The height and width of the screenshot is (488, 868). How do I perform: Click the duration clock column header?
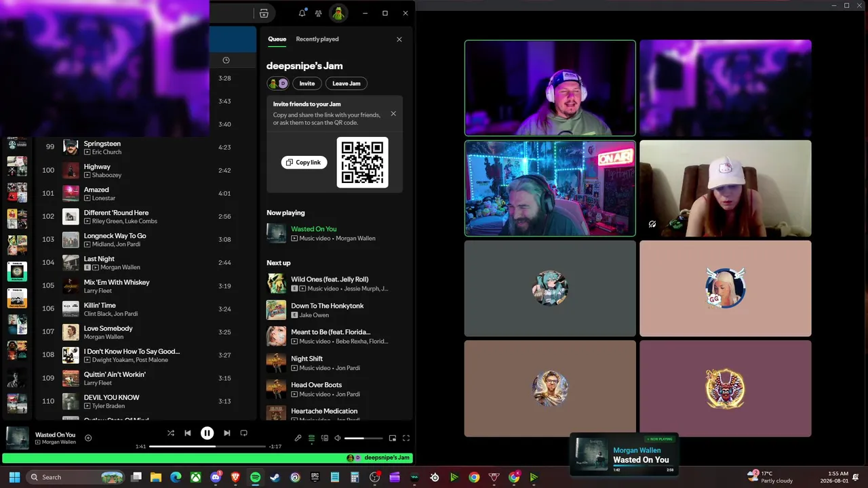pyautogui.click(x=226, y=60)
